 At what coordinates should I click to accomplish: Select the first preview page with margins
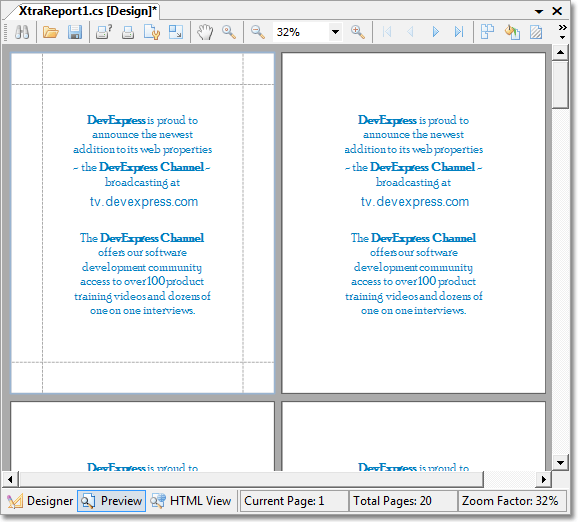(x=143, y=223)
